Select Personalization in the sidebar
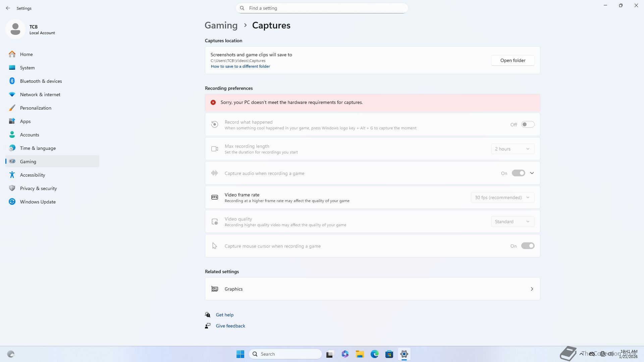This screenshot has width=644, height=362. 36,108
